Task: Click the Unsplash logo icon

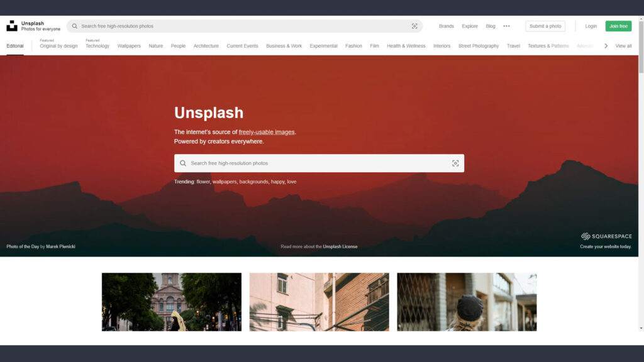Action: 12,26
